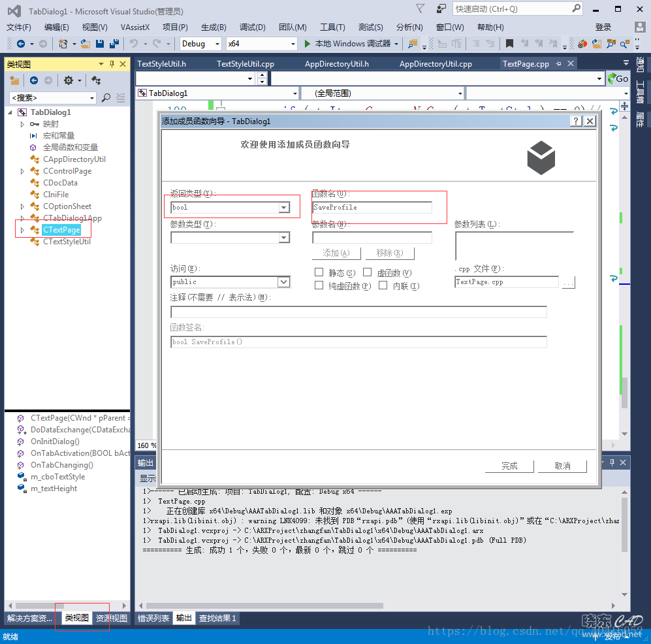
Task: Open the x64 platform dropdown
Action: [293, 44]
